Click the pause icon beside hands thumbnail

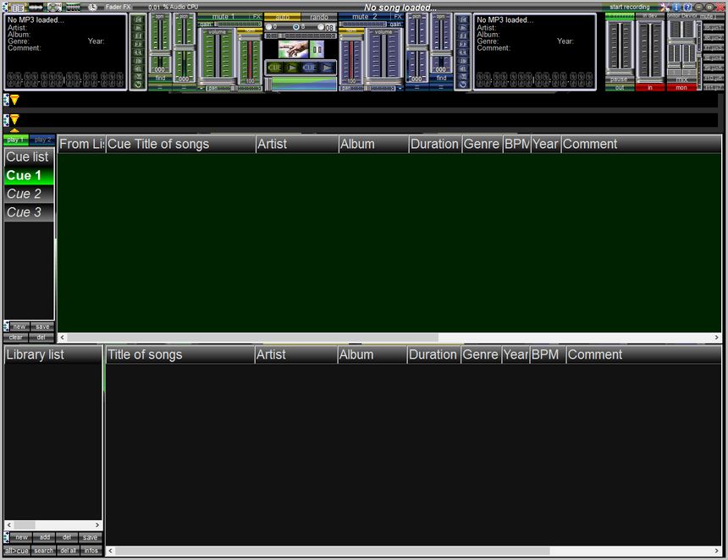(x=317, y=49)
